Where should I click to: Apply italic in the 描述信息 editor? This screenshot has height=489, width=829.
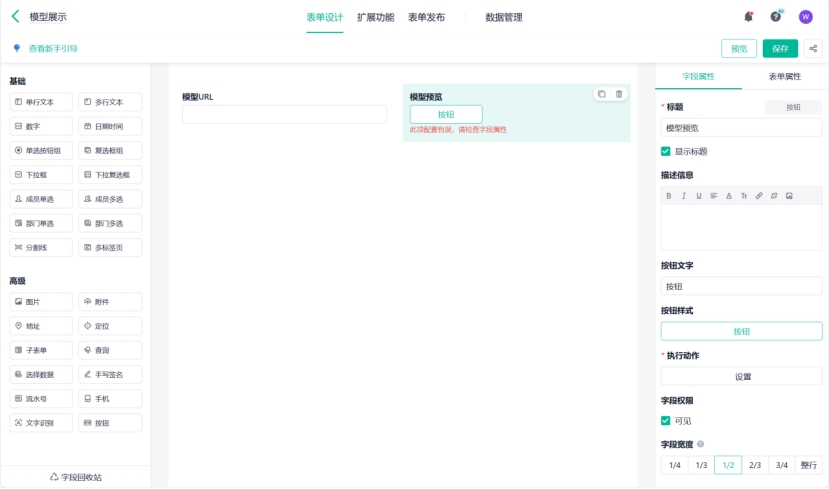684,196
